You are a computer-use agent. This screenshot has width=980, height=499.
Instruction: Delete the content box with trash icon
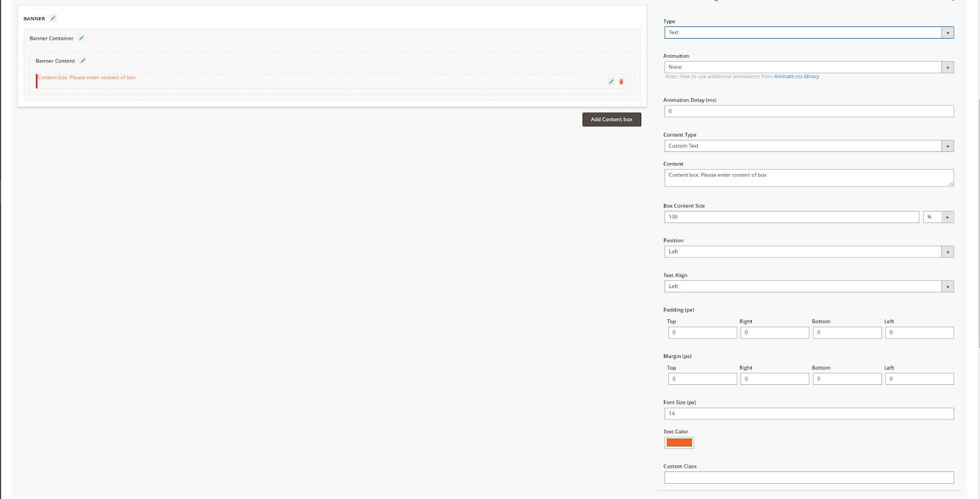621,82
